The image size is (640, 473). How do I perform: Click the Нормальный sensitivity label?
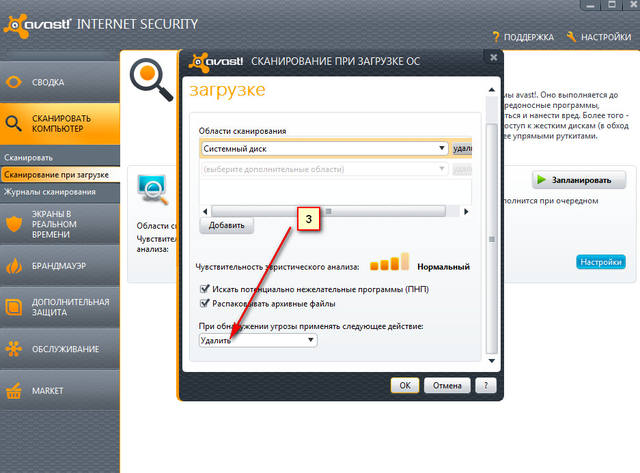point(443,267)
